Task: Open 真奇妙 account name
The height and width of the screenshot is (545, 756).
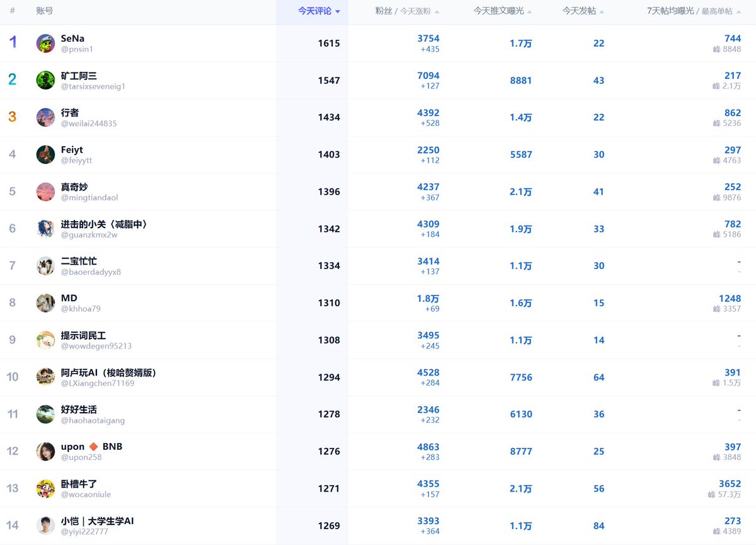Action: (74, 186)
